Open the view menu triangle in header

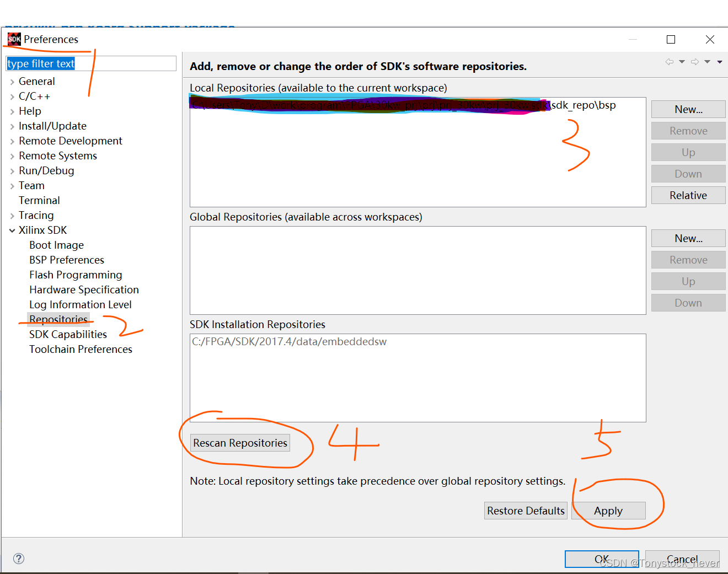click(x=720, y=62)
